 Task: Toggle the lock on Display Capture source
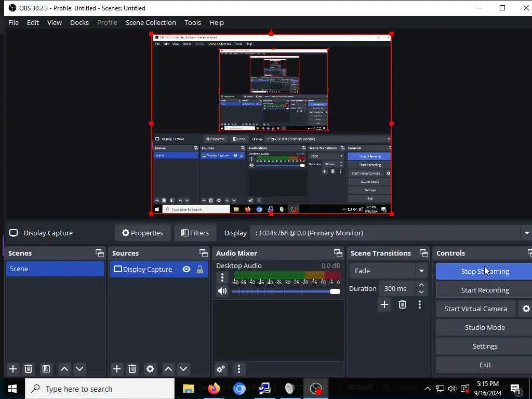pyautogui.click(x=200, y=270)
